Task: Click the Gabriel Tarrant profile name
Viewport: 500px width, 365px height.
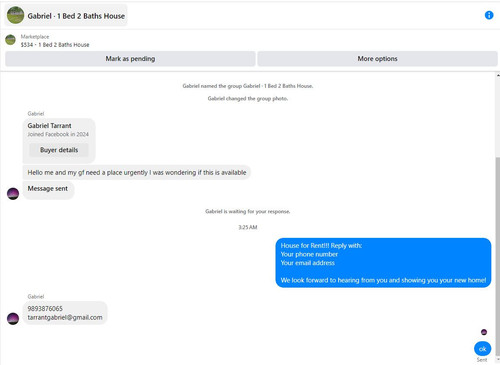Action: click(x=49, y=126)
